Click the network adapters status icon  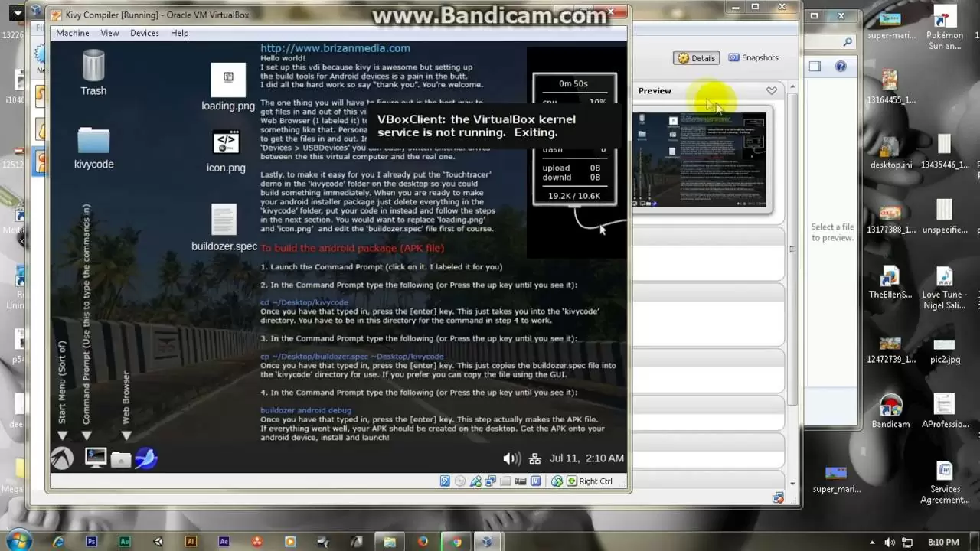click(x=490, y=481)
